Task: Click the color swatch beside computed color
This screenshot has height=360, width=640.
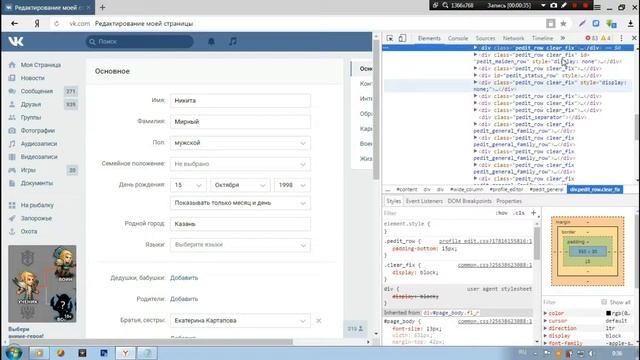Action: coord(608,313)
